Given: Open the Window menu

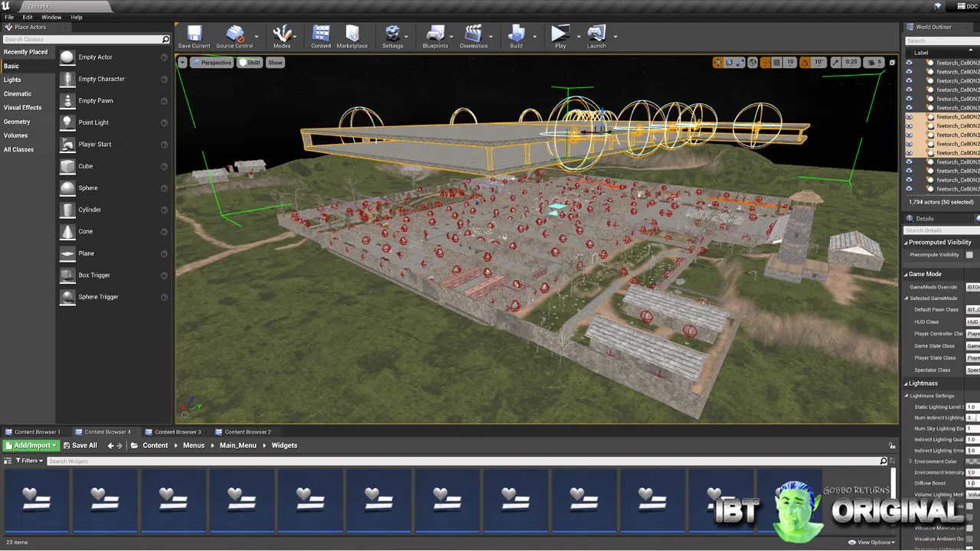Looking at the screenshot, I should [51, 17].
